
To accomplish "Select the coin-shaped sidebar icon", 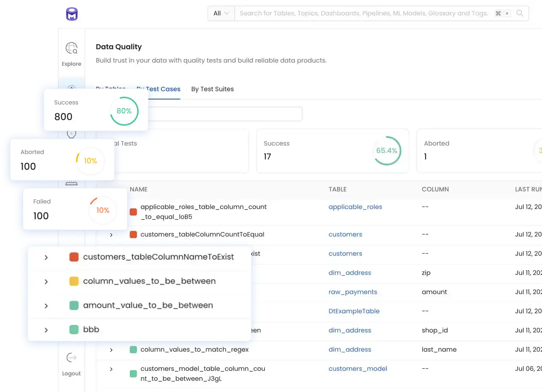I will coord(72,134).
